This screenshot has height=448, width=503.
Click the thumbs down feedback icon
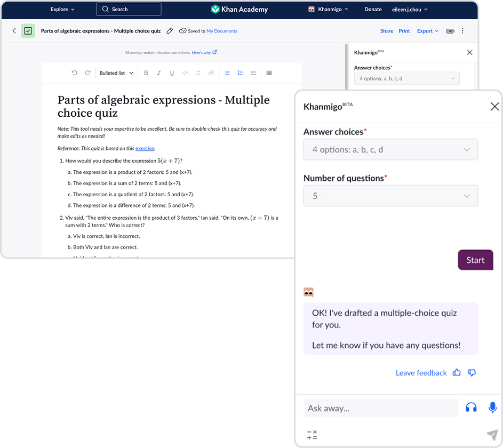pos(472,373)
